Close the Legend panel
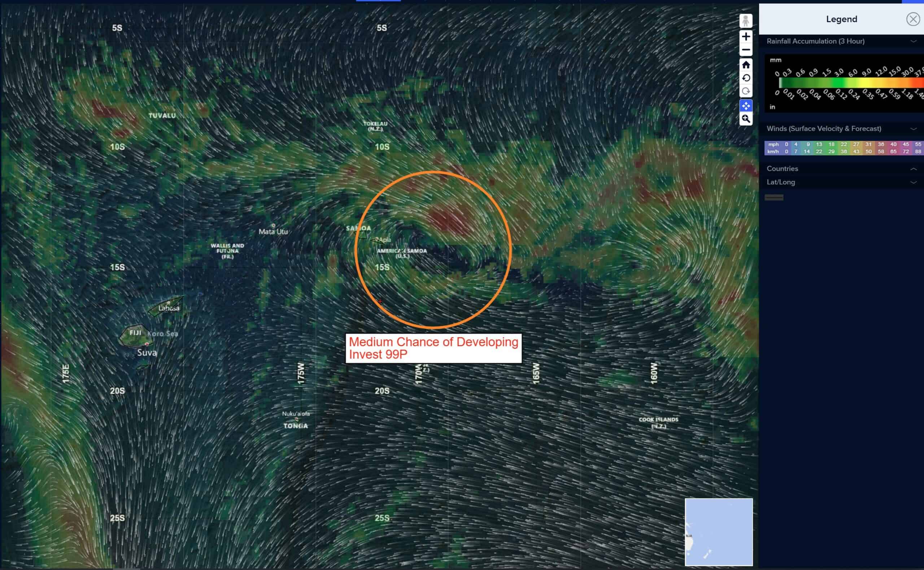 coord(912,19)
